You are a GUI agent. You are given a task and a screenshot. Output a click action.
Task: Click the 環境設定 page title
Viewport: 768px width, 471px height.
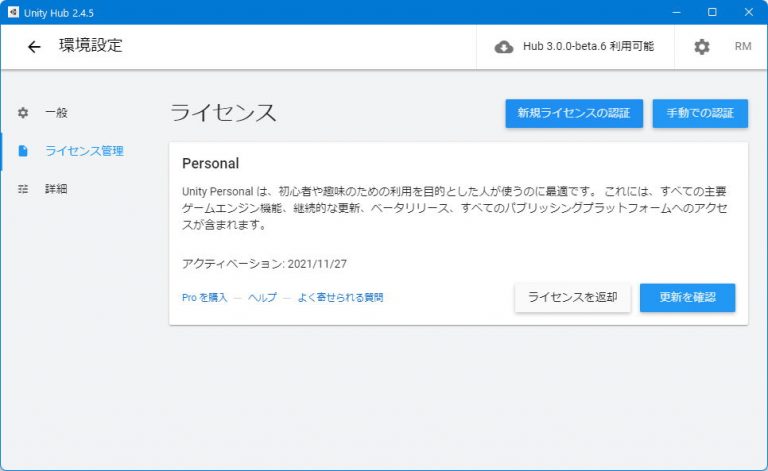pos(91,46)
